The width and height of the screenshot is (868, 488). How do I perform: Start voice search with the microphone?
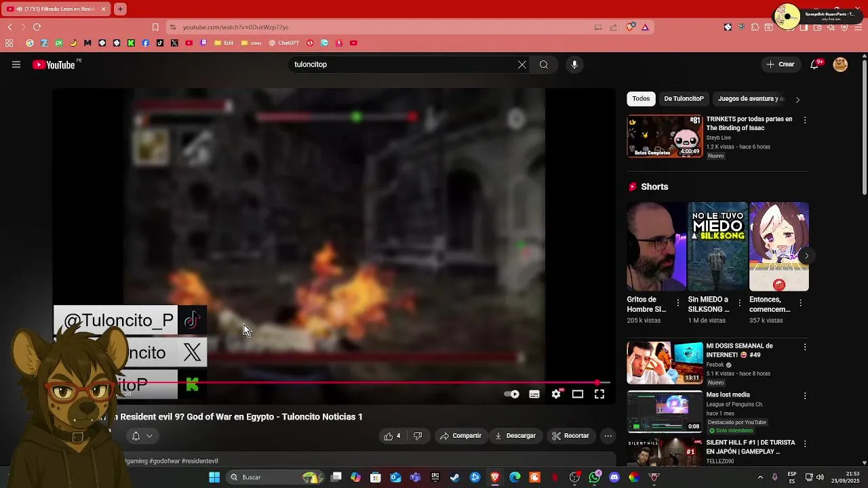click(574, 64)
